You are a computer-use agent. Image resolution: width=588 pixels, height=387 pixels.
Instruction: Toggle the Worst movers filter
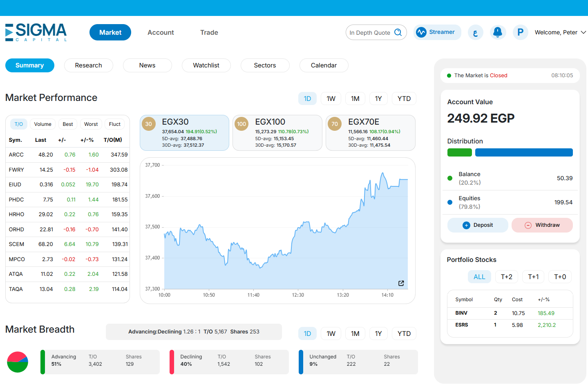point(91,124)
